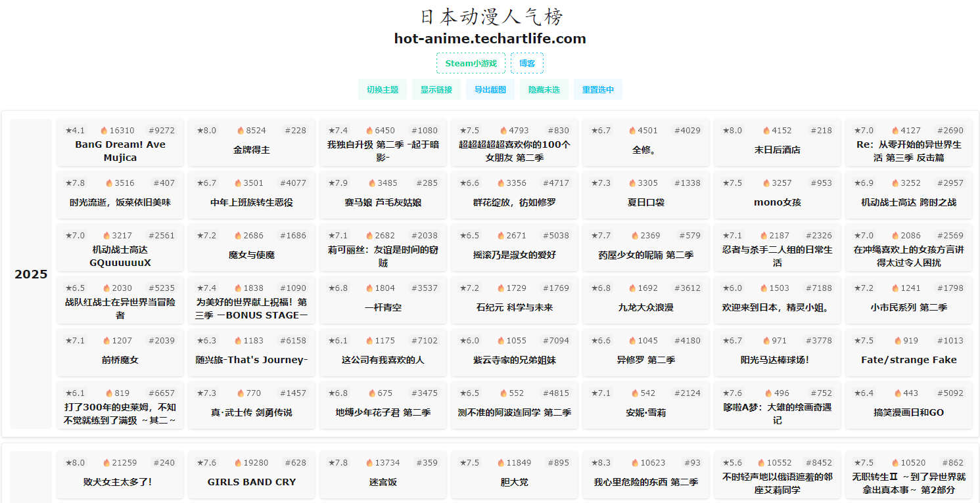Click the 中年上班族转生恶役 title

[x=252, y=202]
